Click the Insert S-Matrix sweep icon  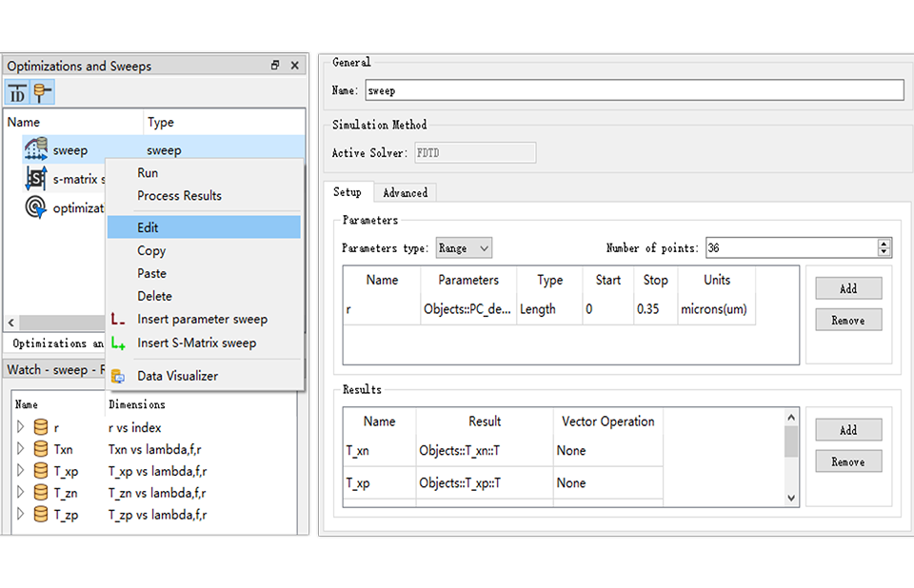click(118, 343)
